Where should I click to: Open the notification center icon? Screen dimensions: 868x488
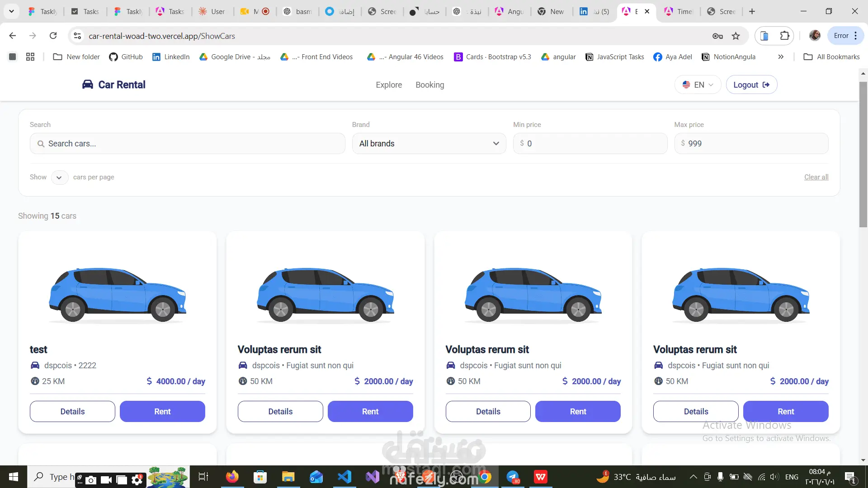(850, 477)
